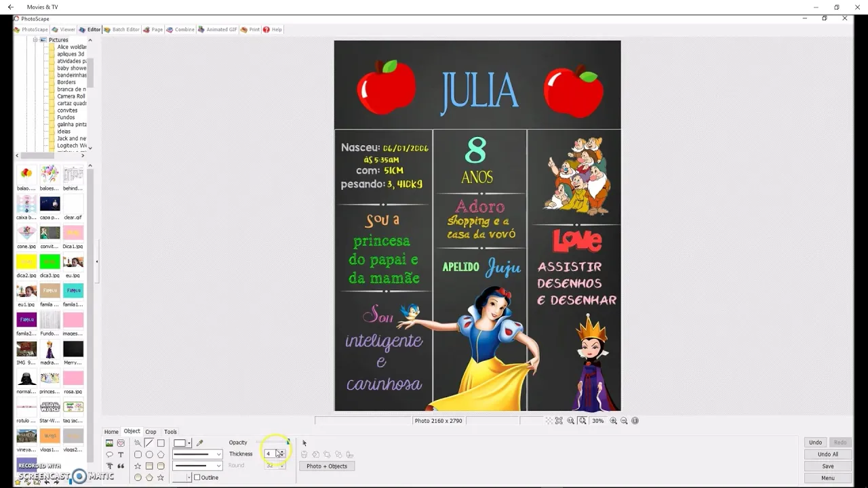Select the arrow pointer selection tool
868x488 pixels.
tap(304, 443)
